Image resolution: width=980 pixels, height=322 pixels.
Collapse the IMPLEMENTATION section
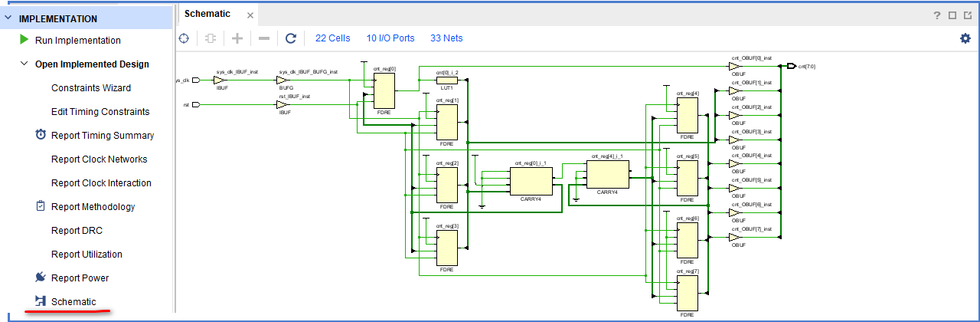point(9,18)
